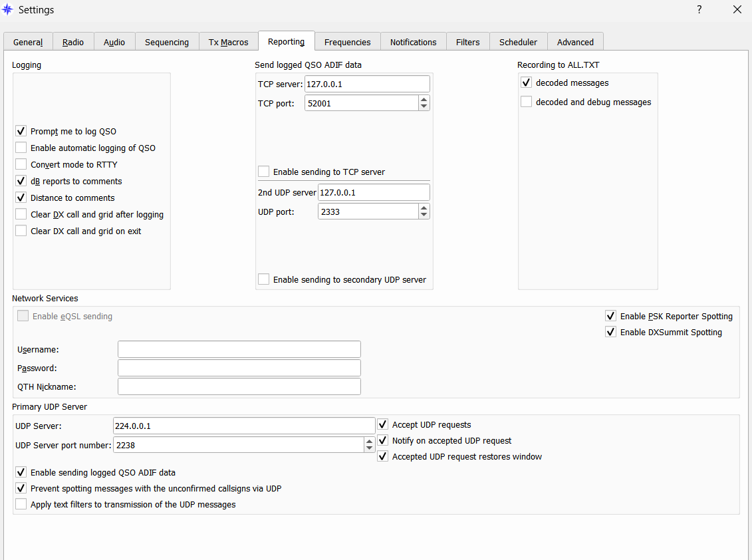752x560 pixels.
Task: Click the QTH Nickname field
Action: 239,387
